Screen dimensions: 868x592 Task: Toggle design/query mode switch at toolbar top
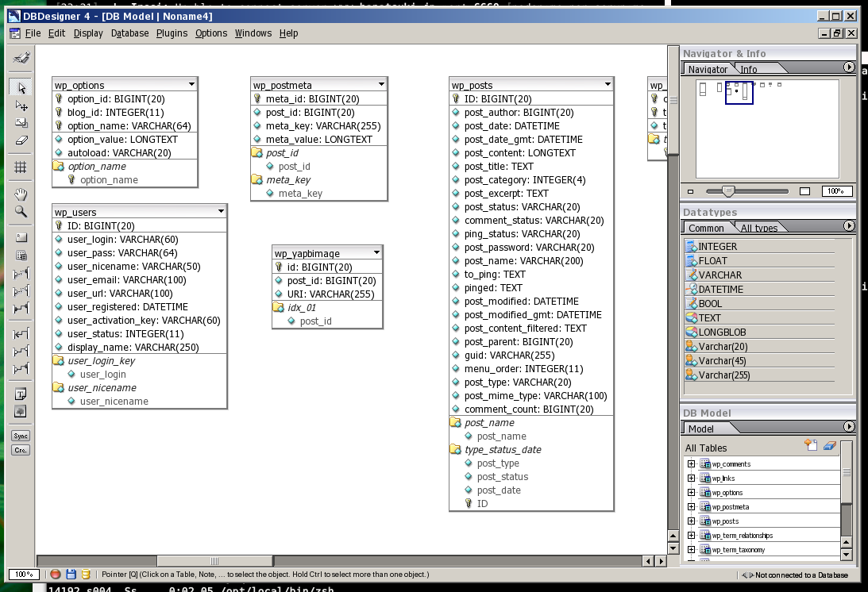tap(21, 57)
